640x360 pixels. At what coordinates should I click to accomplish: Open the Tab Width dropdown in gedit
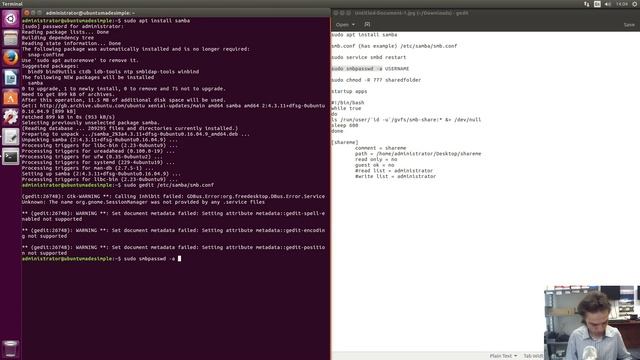tap(533, 356)
